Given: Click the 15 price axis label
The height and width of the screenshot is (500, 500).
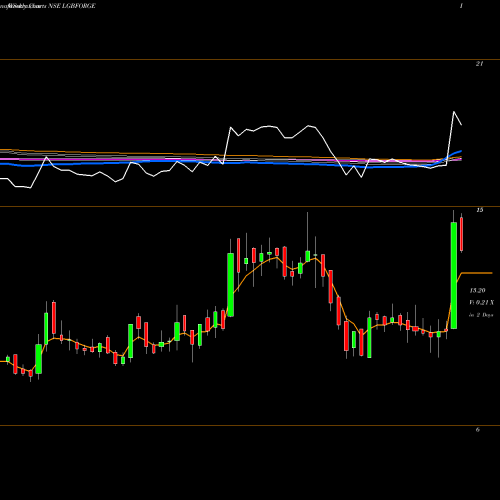Looking at the screenshot, I should pyautogui.click(x=480, y=210).
